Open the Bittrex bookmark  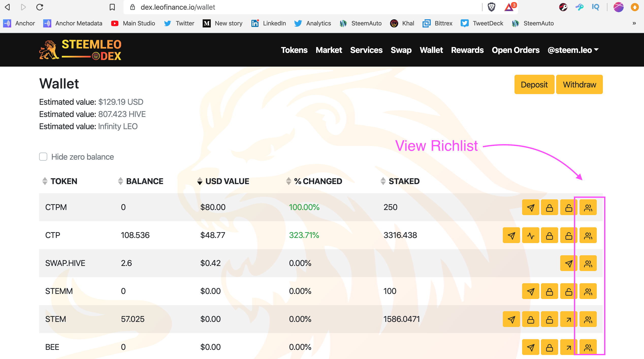click(x=437, y=23)
